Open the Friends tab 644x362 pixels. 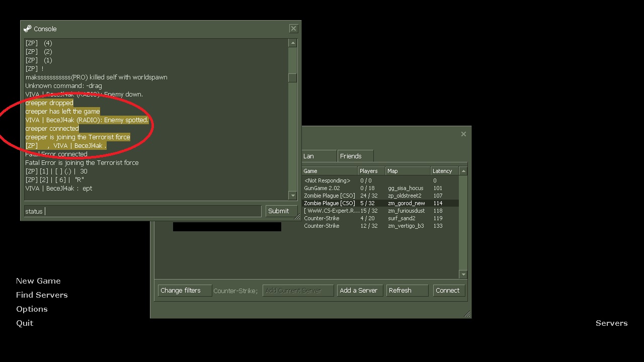[x=355, y=156]
